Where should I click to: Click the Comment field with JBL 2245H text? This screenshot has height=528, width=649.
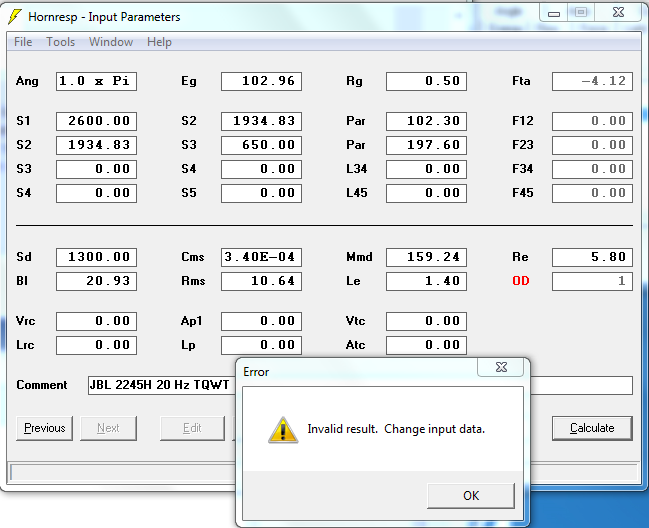coord(360,385)
